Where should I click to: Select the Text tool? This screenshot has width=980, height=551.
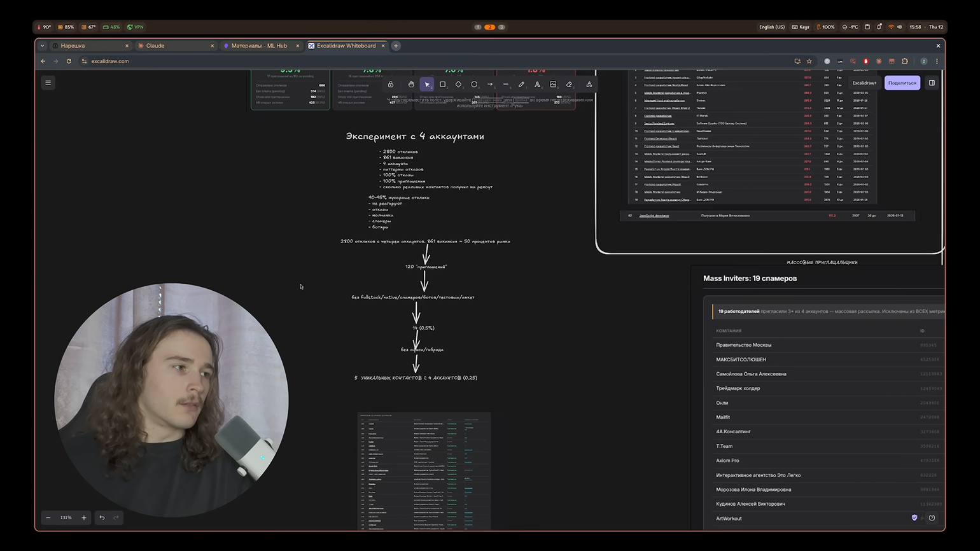(537, 85)
